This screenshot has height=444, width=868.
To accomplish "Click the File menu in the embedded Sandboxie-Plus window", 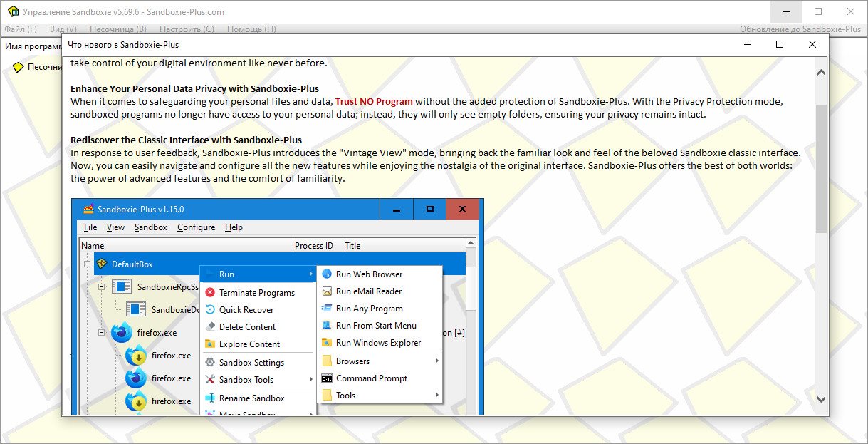I will click(90, 227).
